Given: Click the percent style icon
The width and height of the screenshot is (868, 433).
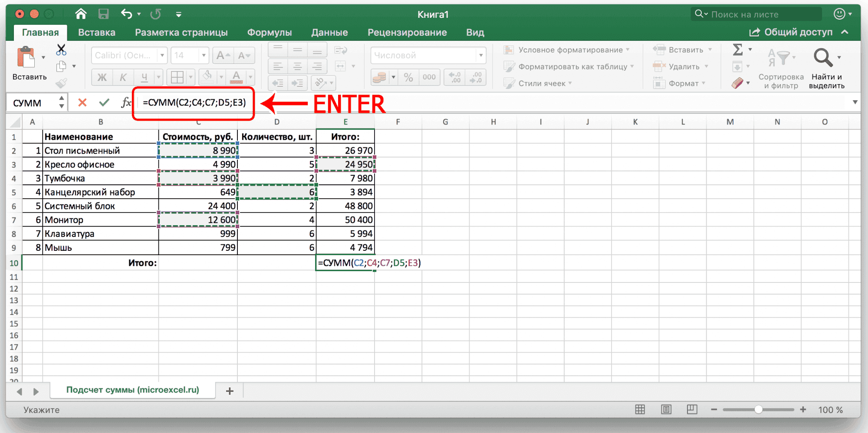Looking at the screenshot, I should click(x=408, y=77).
